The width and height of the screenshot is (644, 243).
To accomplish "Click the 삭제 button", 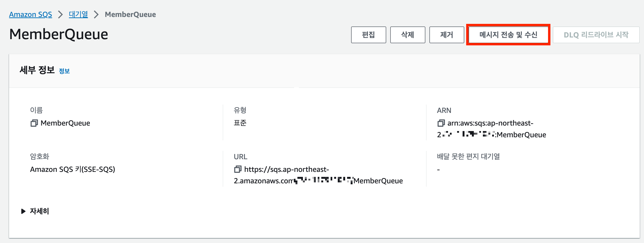I will pos(407,35).
